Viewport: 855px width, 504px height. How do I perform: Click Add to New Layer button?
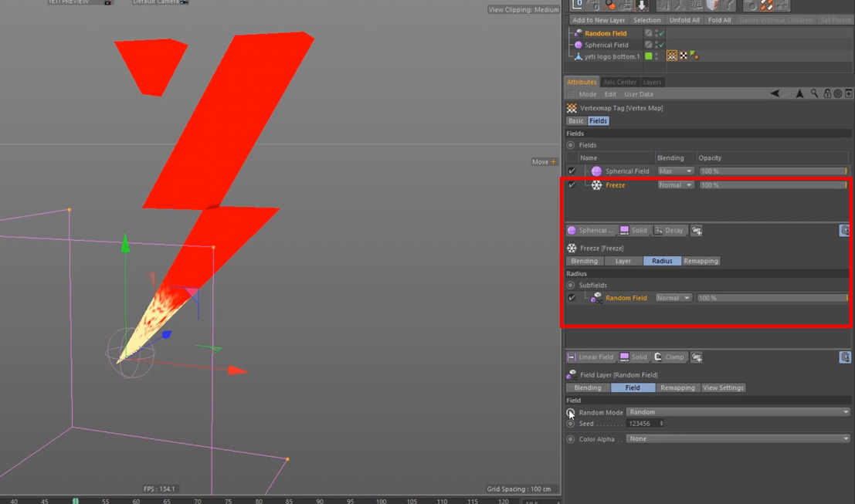pos(598,20)
